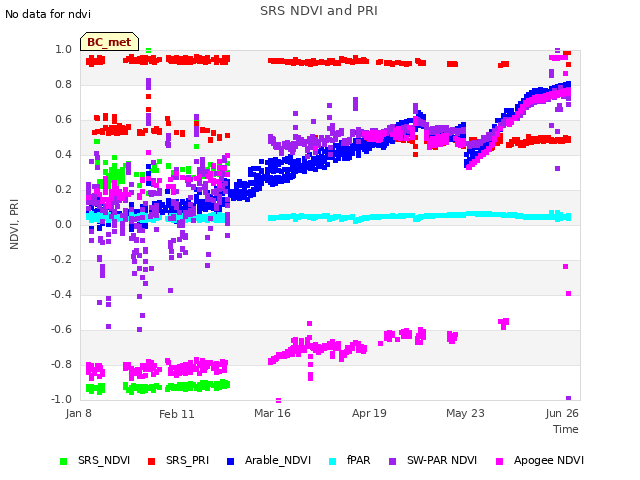
Task: Click the May 23 date tick label
Action: (x=465, y=413)
